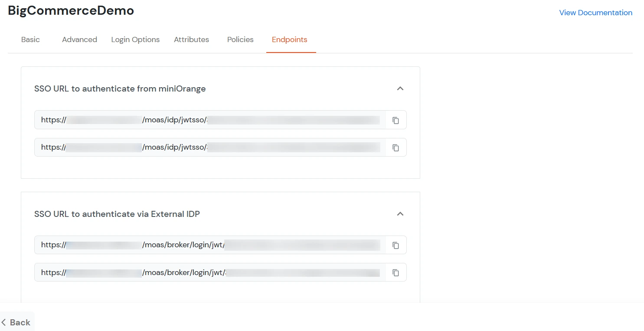Screen dimensions: 644x331
Task: Open the Advanced tab
Action: [79, 39]
